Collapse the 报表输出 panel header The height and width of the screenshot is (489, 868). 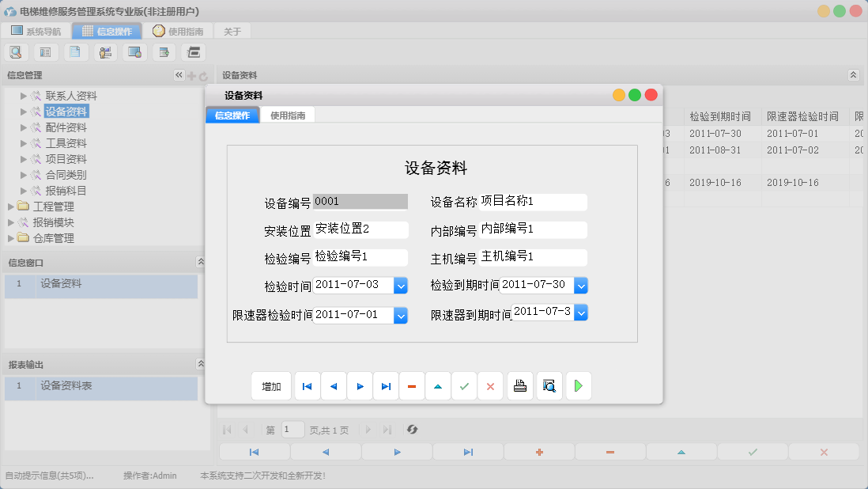201,362
